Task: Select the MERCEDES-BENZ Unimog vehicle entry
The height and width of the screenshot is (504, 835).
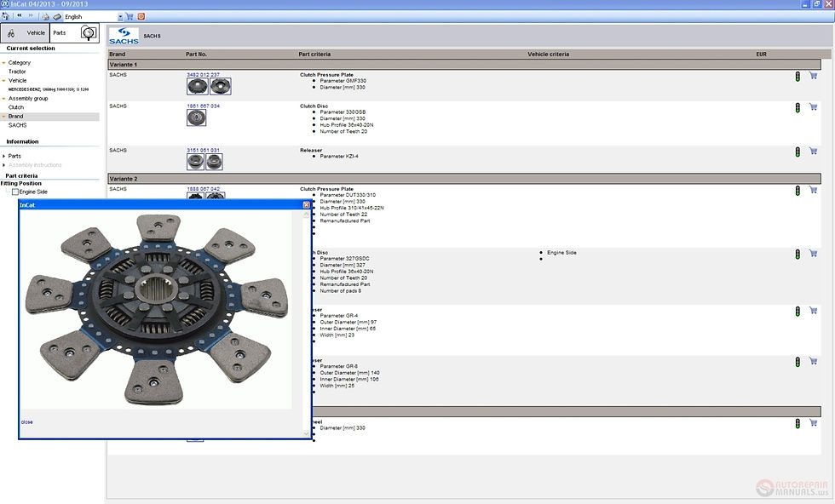Action: (49, 90)
